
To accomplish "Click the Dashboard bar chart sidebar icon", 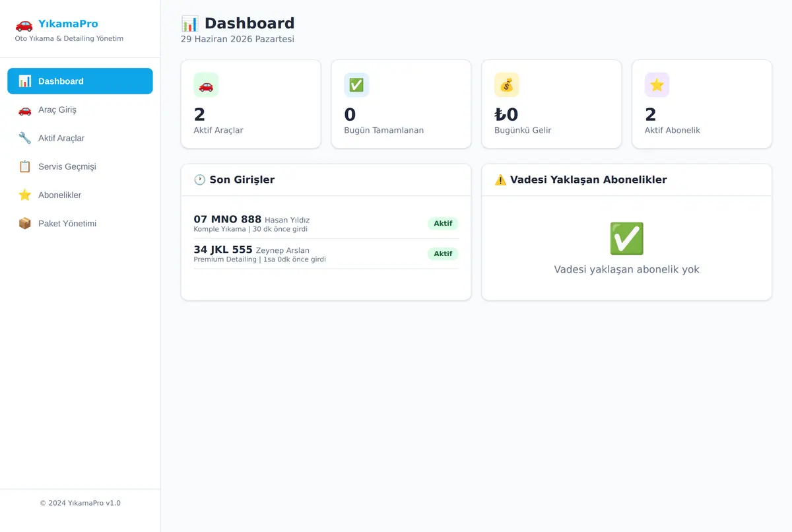I will click(25, 81).
